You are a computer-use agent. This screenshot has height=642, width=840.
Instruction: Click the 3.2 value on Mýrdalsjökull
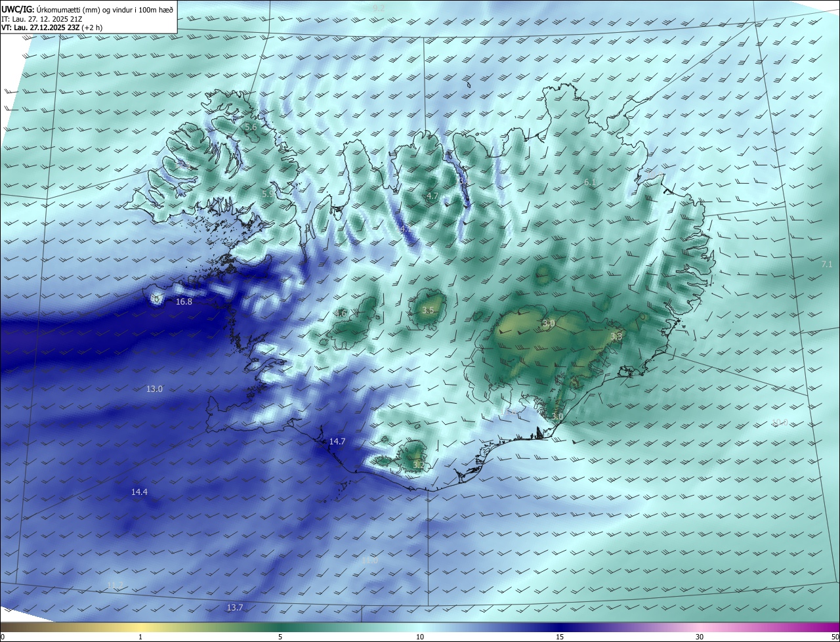click(418, 465)
